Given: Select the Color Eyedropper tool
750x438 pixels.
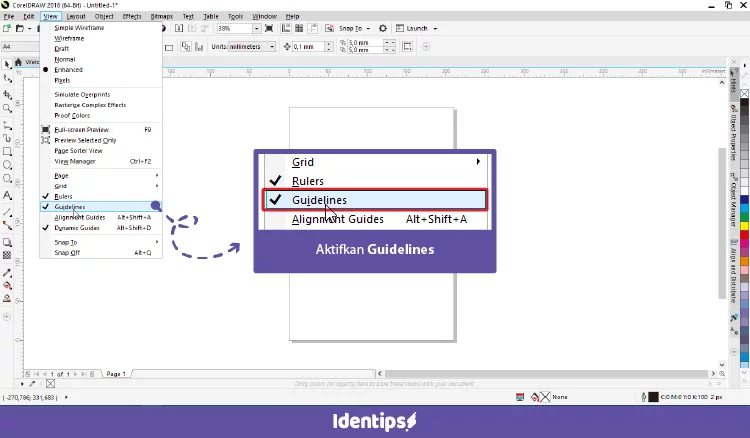Looking at the screenshot, I should [x=7, y=273].
